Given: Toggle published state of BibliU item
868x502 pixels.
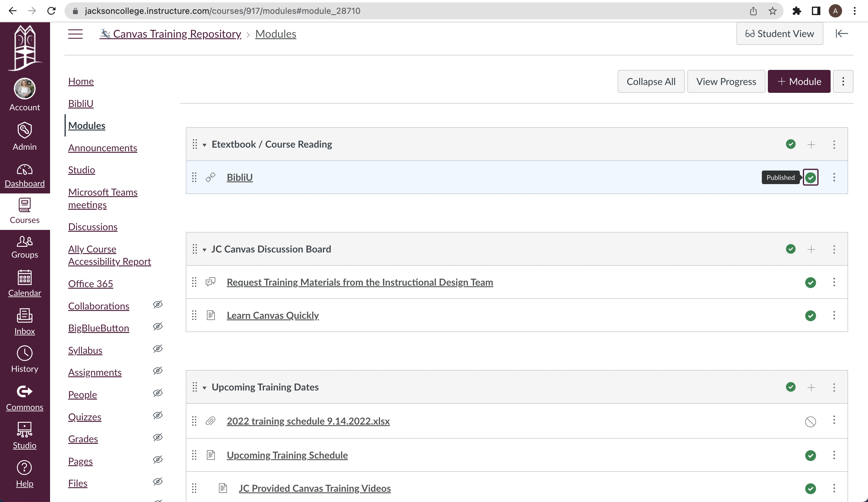Looking at the screenshot, I should pos(810,177).
